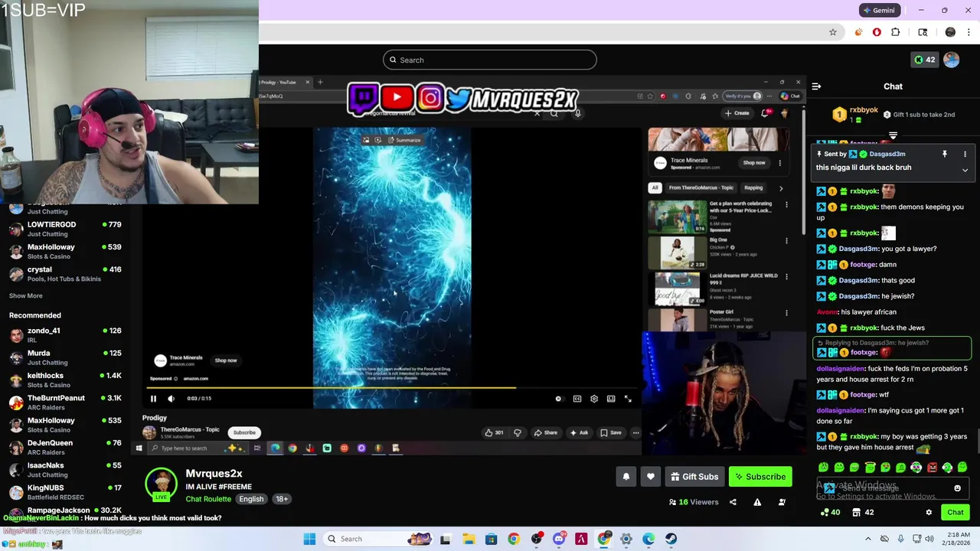Screen dimensions: 980x551
Task: Pause the embedded YouTube video
Action: tap(153, 399)
